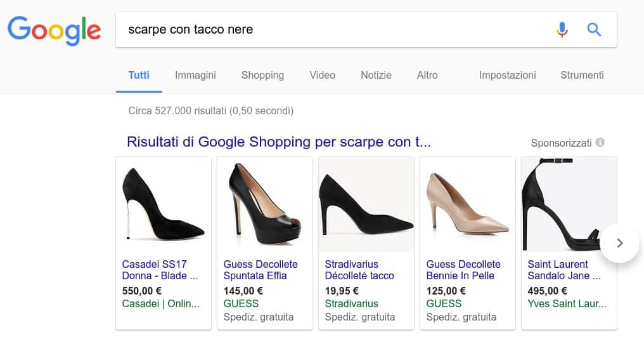Click Spediz. gratuita under the Stradivarius shoe
644x344 pixels.
pyautogui.click(x=360, y=317)
